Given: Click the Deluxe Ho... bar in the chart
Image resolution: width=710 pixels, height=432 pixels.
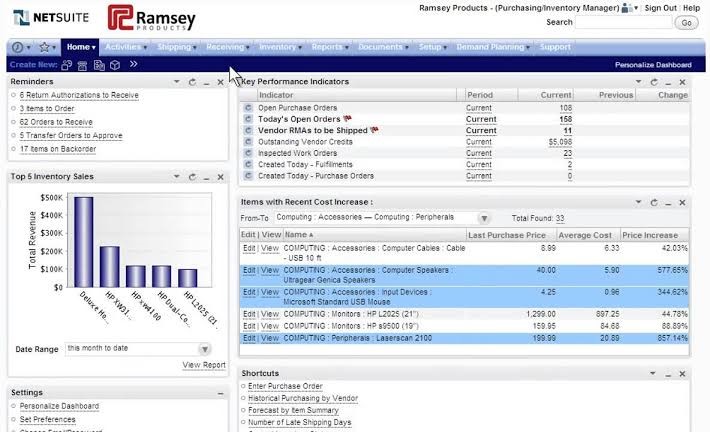Looking at the screenshot, I should pos(84,242).
